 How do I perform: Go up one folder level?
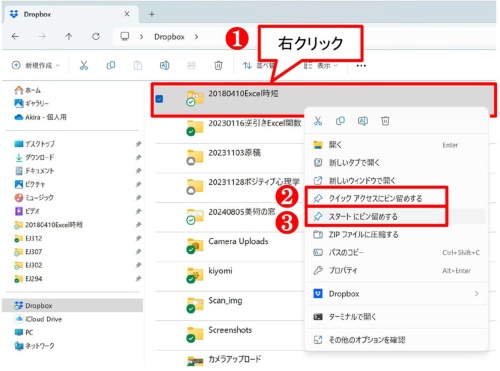(69, 36)
